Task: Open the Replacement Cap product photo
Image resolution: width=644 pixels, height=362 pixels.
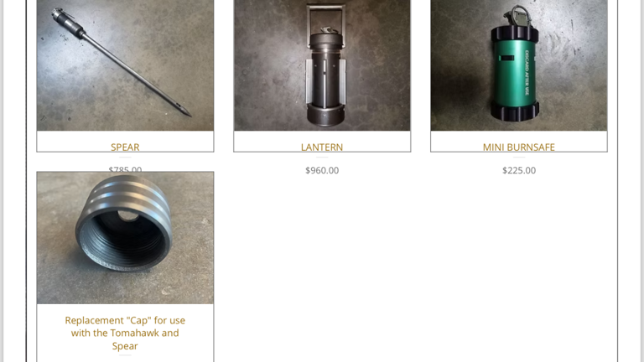Action: coord(125,238)
